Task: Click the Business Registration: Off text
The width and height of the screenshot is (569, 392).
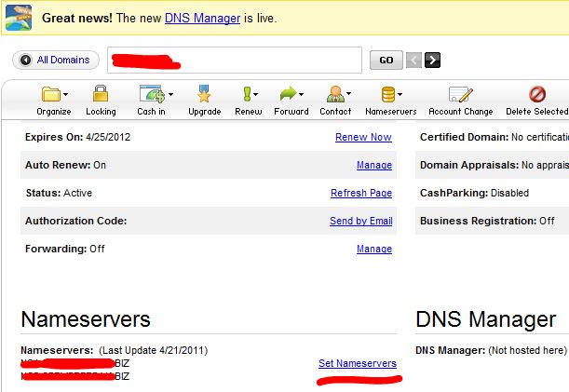Action: 487,221
